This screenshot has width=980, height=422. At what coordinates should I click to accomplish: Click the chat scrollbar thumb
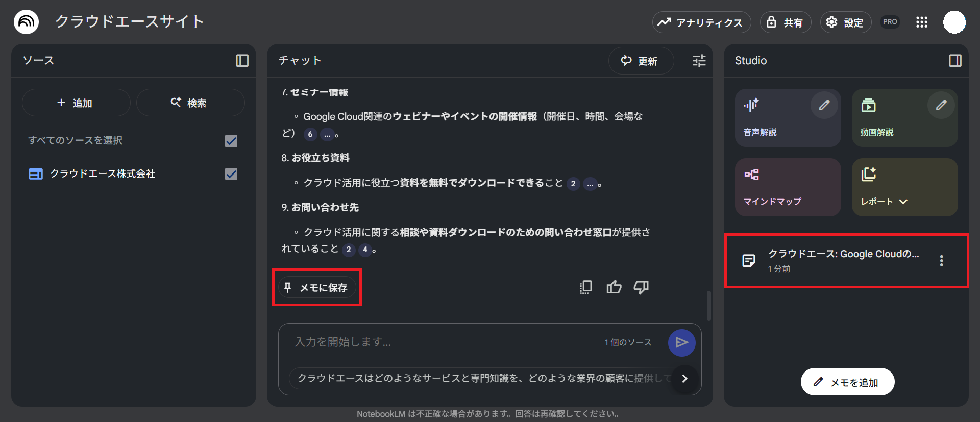point(708,306)
